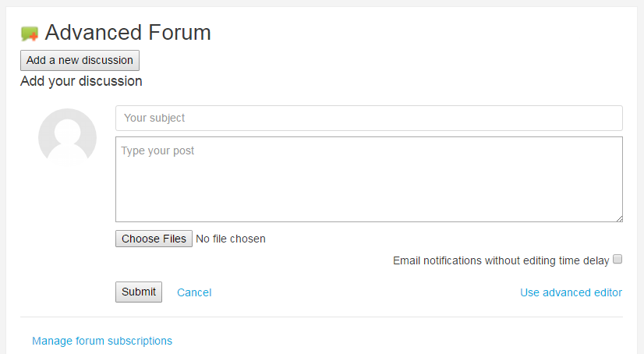Viewport: 644px width, 354px height.
Task: Click 'Add a new discussion' button
Action: click(x=80, y=60)
